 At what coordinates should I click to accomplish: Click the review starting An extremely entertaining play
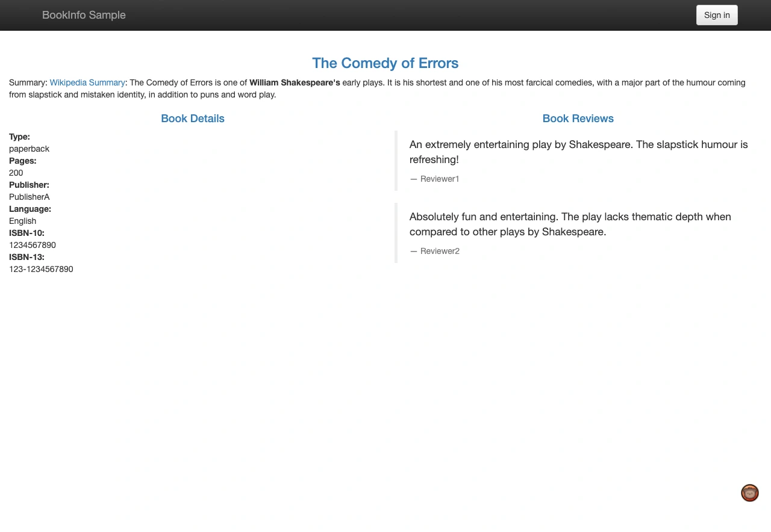578,152
